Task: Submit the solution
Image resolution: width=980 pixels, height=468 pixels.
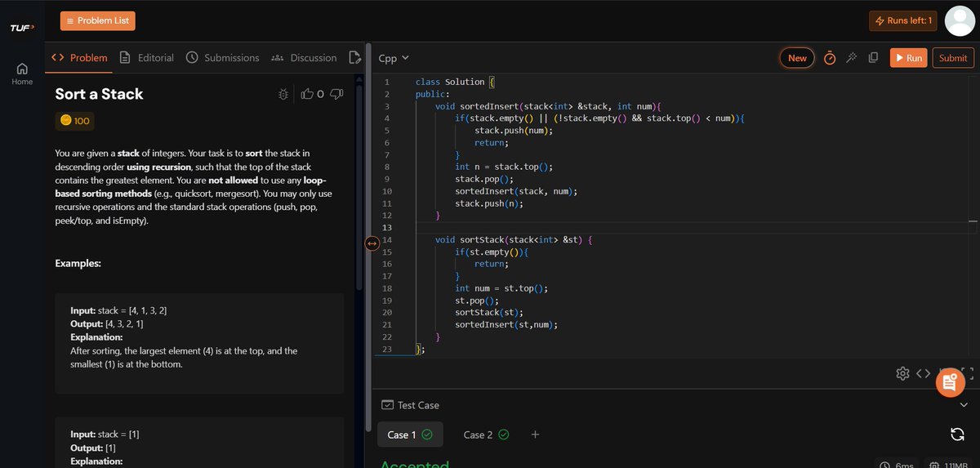Action: 953,58
